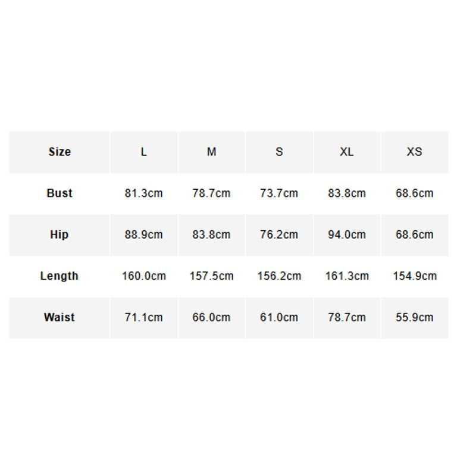This screenshot has width=476, height=476.
Task: Click the Hip row label
Action: coord(59,234)
